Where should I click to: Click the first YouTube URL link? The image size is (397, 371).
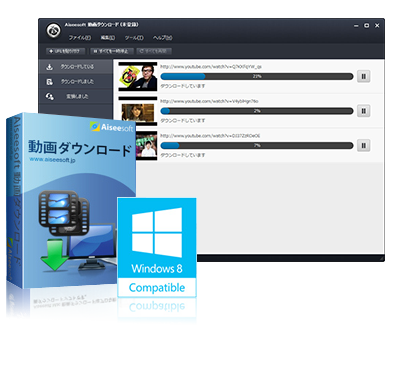211,67
